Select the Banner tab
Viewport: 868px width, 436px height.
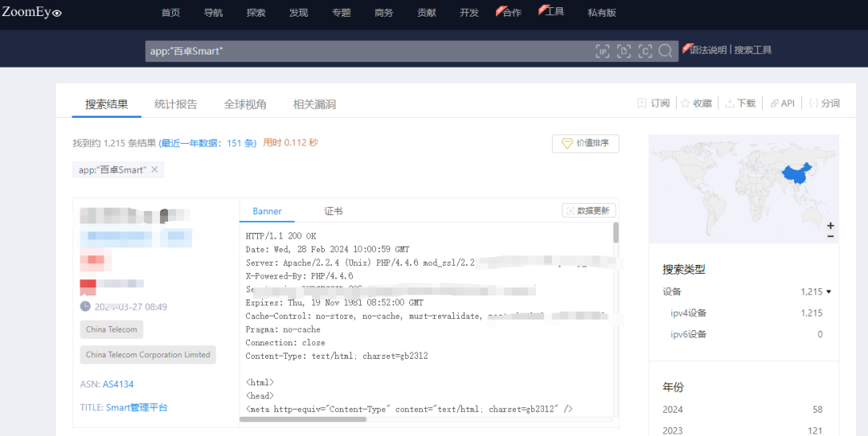click(x=267, y=211)
